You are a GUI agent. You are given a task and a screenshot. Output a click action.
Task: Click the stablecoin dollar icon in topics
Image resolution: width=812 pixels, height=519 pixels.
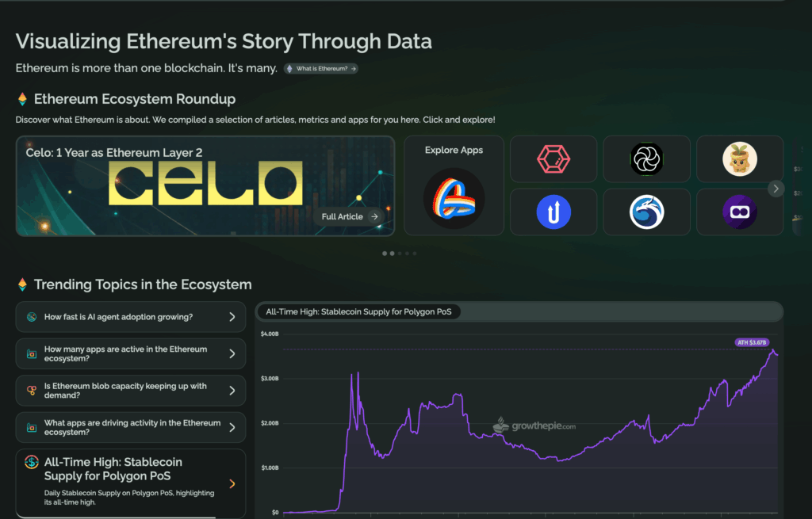tap(32, 463)
